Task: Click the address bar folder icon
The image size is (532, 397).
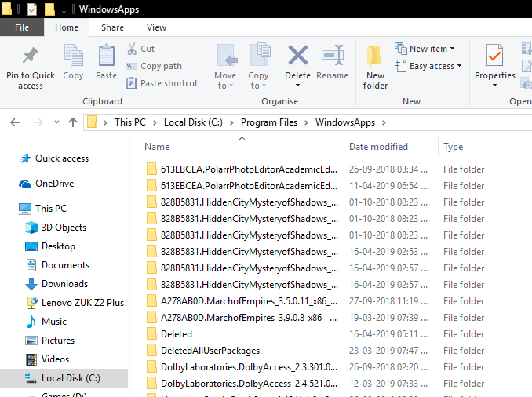Action: point(92,122)
